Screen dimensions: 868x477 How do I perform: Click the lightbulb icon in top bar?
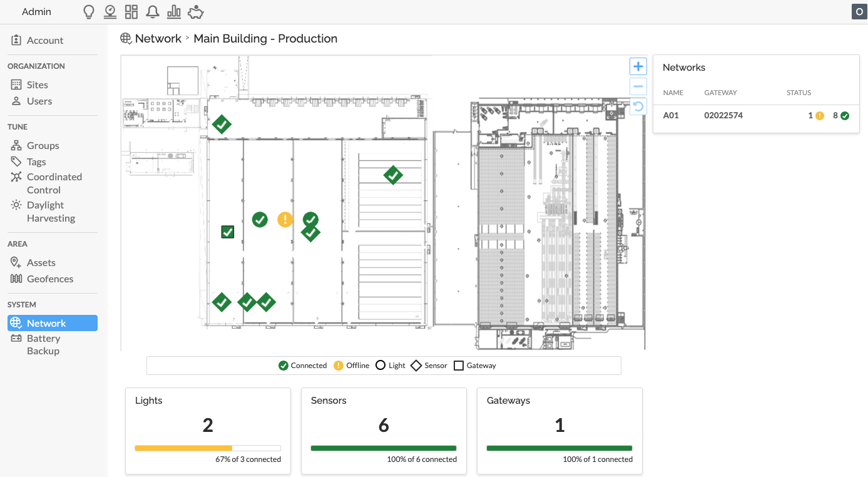coord(89,12)
